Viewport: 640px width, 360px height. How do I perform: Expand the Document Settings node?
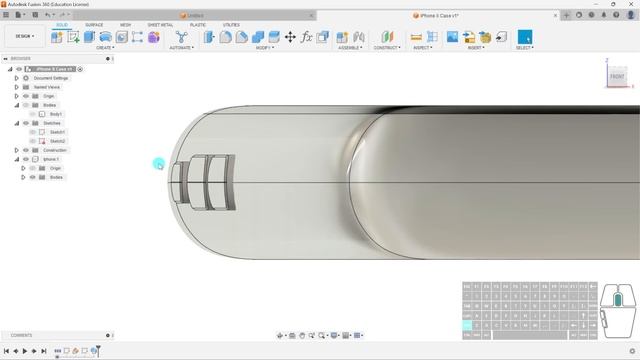pos(17,78)
